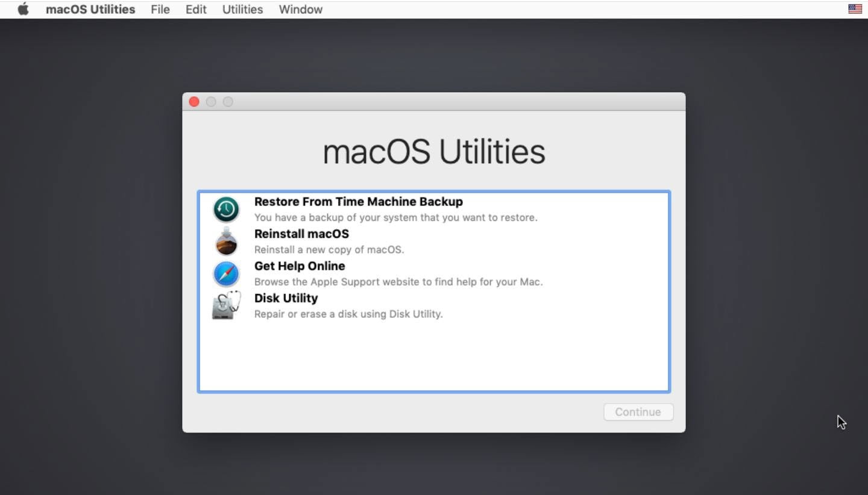Click the Time Machine backup icon

(226, 210)
